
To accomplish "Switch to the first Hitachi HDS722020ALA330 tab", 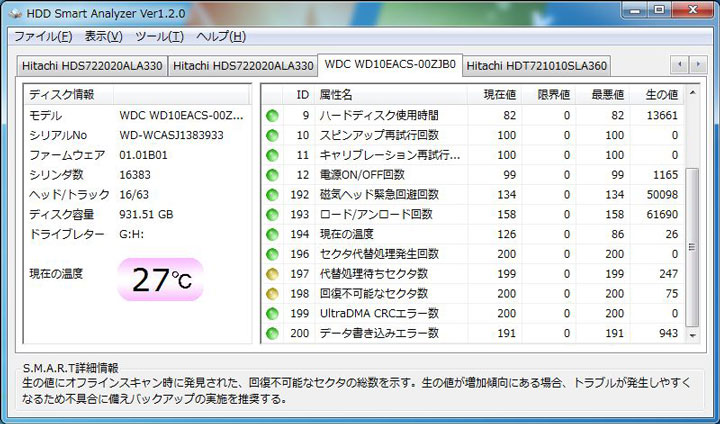I will tap(92, 66).
